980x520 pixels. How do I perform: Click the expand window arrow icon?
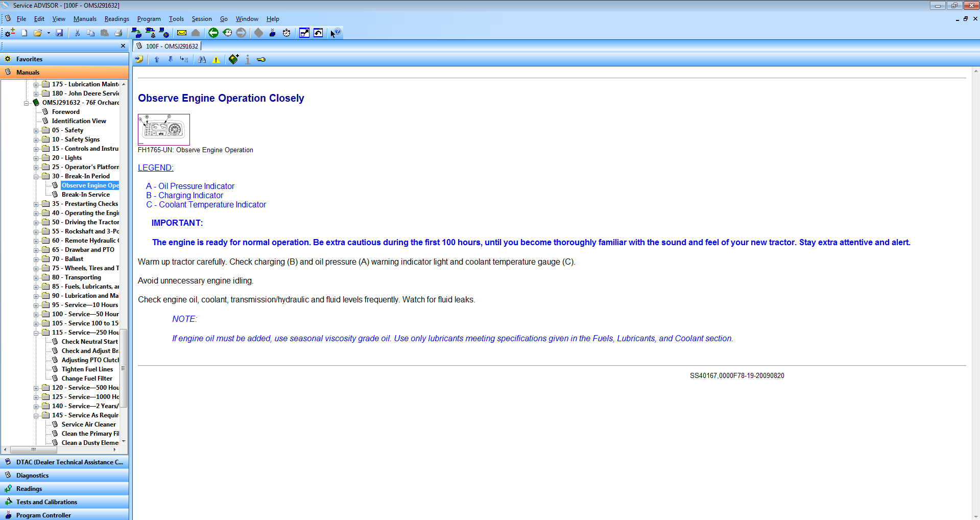click(304, 33)
